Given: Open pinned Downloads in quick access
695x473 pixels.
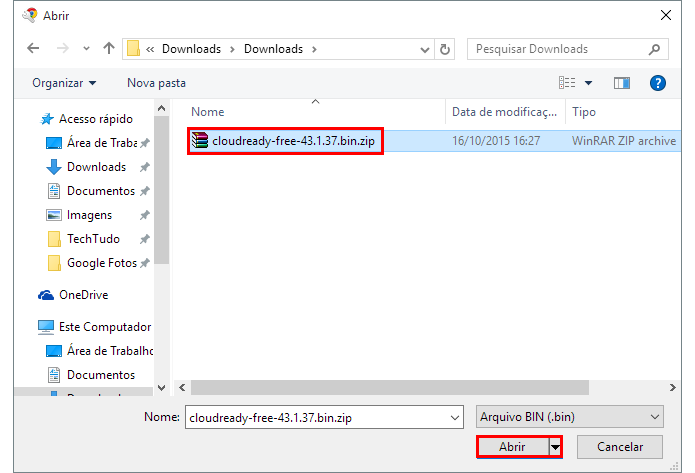Looking at the screenshot, I should [97, 167].
